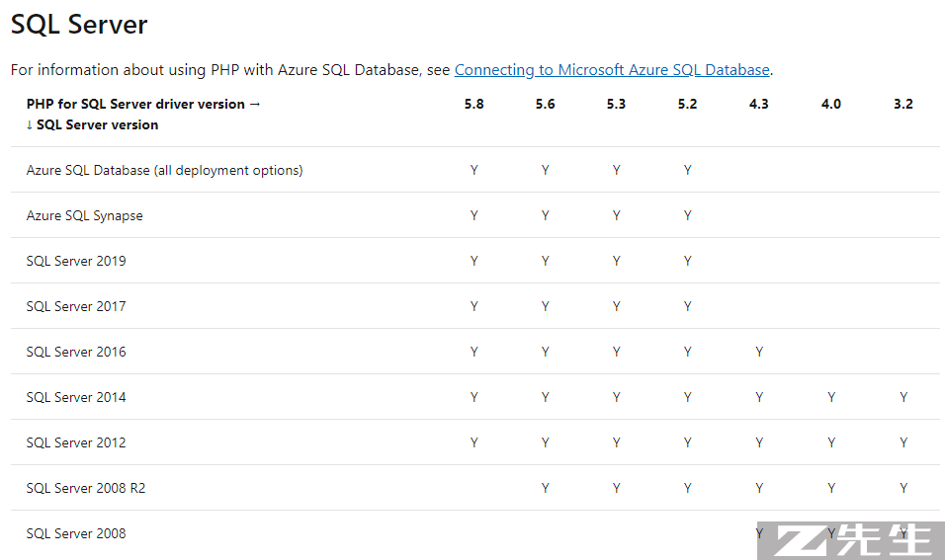Click the Y for Azure SQL Database under 5.2

(x=688, y=171)
